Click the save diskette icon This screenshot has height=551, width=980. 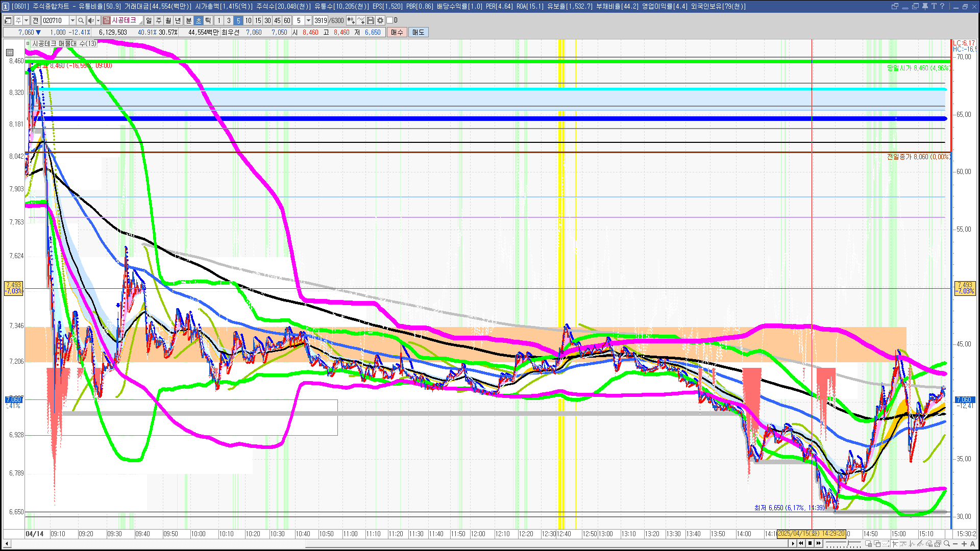pyautogui.click(x=371, y=20)
